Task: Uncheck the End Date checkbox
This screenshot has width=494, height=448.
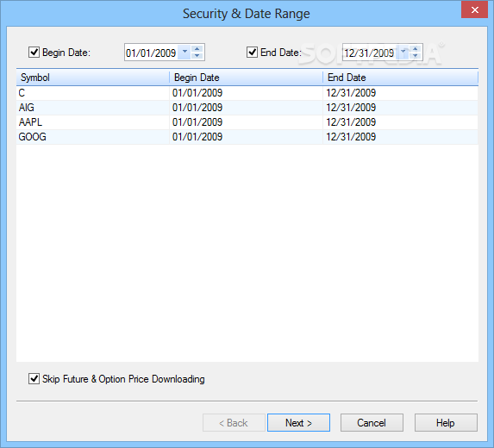Action: [252, 52]
